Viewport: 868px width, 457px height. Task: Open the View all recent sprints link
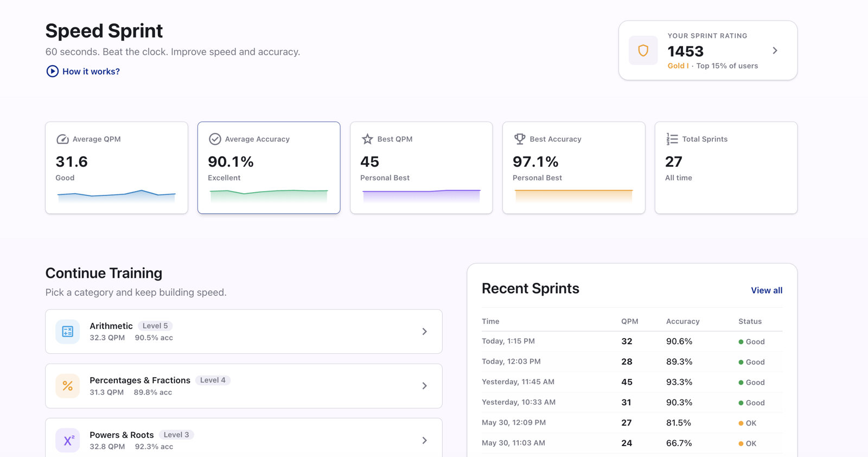(767, 290)
